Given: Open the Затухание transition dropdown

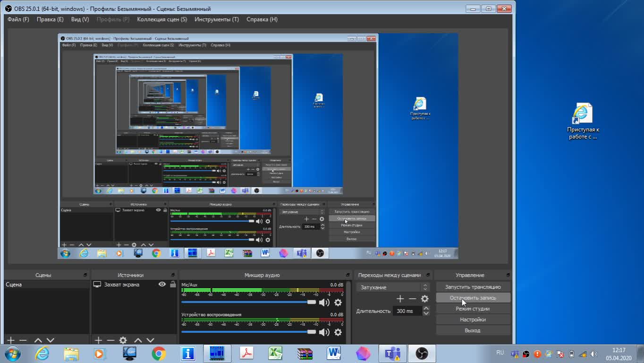Looking at the screenshot, I should (x=393, y=287).
